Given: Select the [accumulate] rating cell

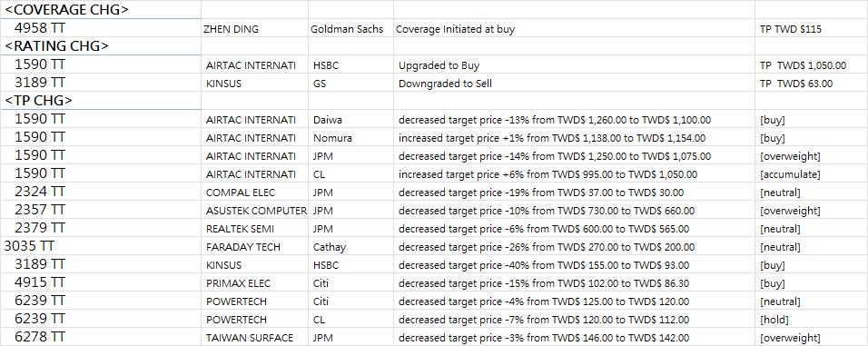Looking at the screenshot, I should pyautogui.click(x=811, y=174).
